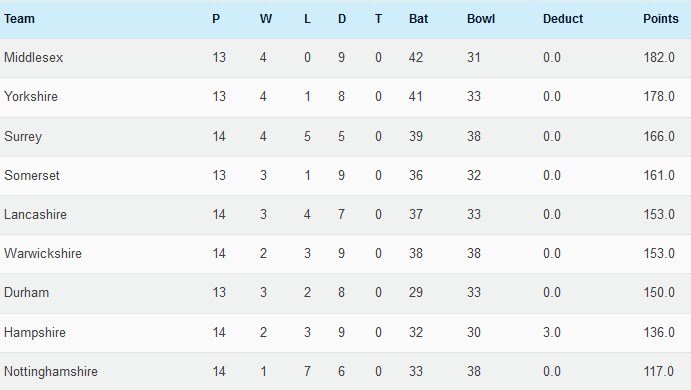Click Hampshire's 3.0 deduction value
This screenshot has height=390, width=691.
coord(552,332)
